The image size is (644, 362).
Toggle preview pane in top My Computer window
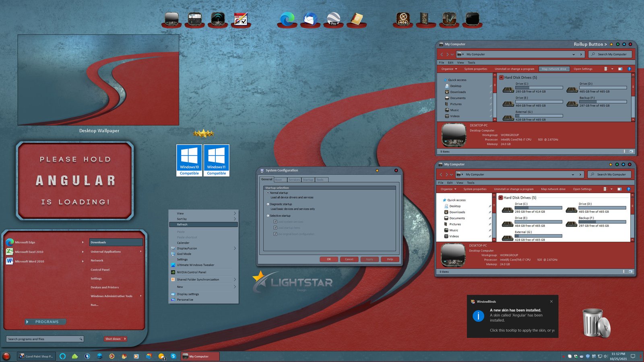pos(620,69)
